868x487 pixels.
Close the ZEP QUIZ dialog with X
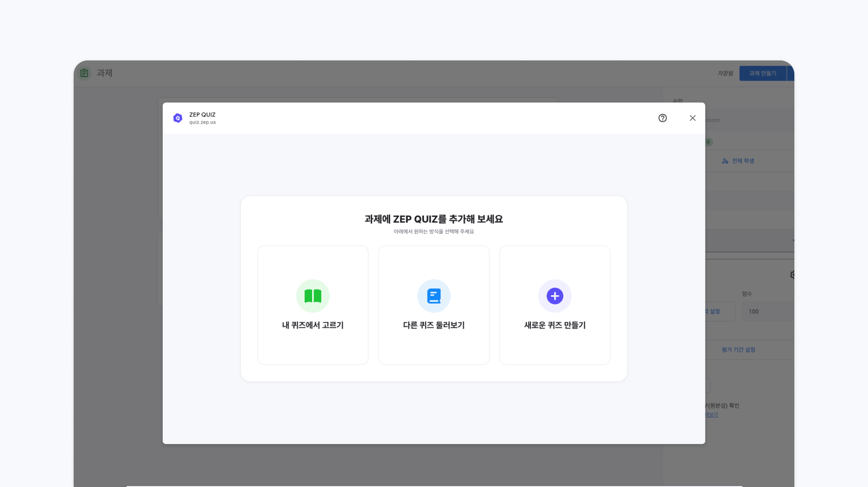[x=692, y=118]
